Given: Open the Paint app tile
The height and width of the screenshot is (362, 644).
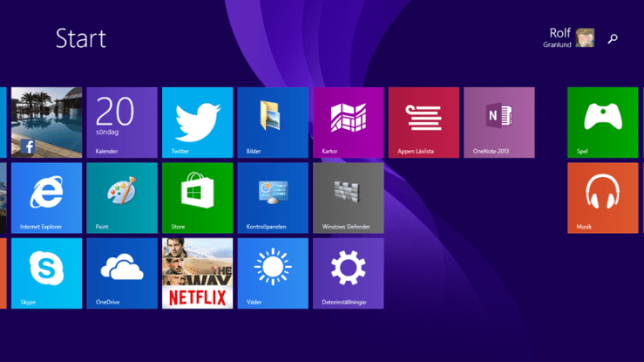Looking at the screenshot, I should pyautogui.click(x=122, y=198).
